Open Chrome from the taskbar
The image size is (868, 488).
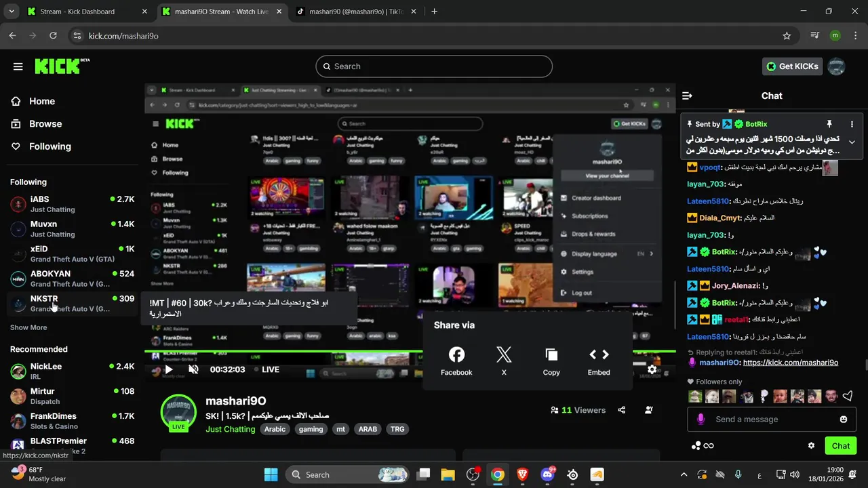(498, 474)
